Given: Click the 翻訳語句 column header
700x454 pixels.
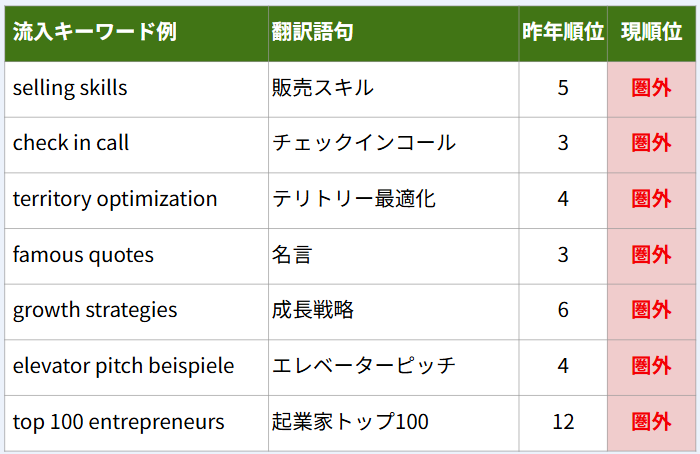Looking at the screenshot, I should (312, 32).
